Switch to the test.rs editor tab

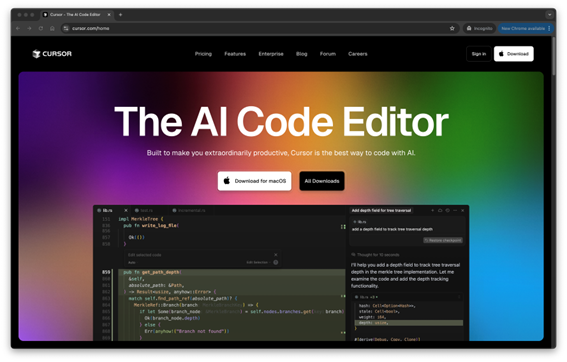(144, 210)
